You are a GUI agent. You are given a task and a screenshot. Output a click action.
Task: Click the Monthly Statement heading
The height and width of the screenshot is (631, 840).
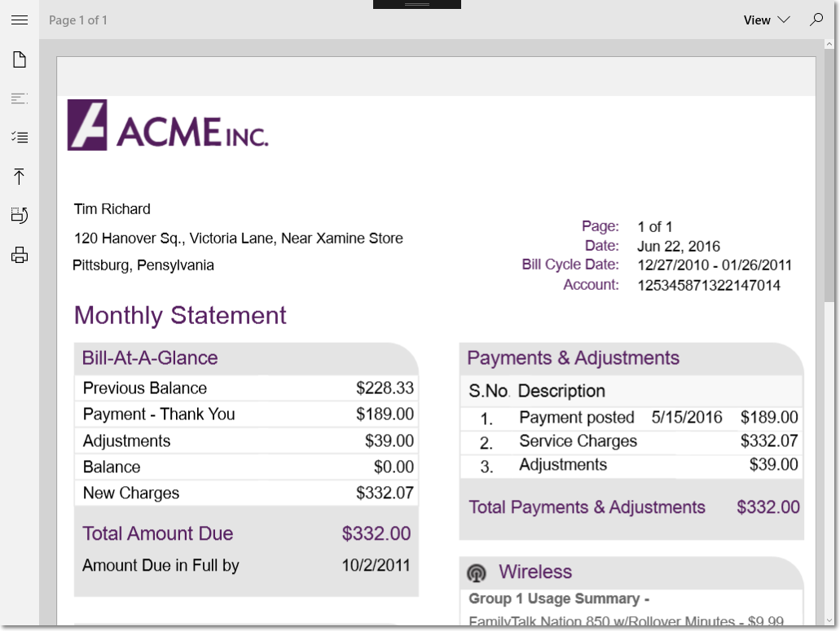[180, 316]
